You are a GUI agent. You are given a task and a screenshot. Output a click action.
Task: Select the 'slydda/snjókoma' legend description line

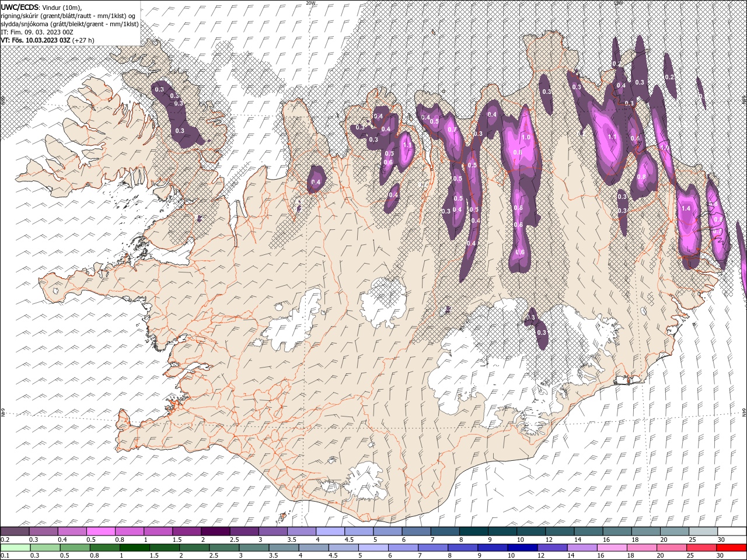pos(69,24)
